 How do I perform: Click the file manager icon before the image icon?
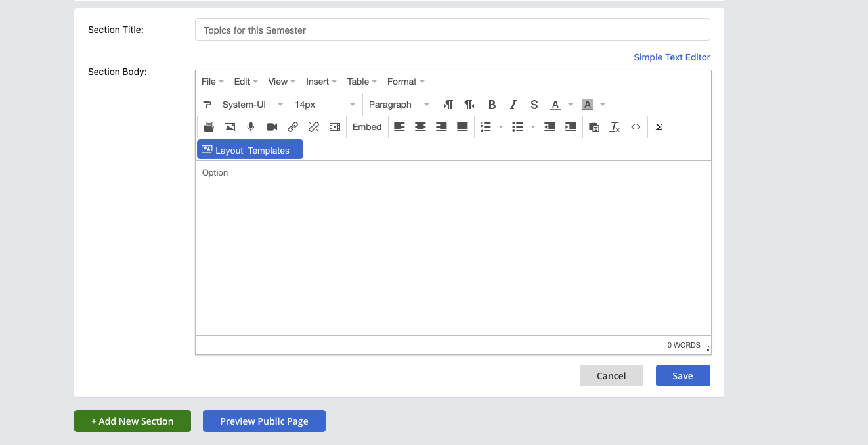pos(209,127)
